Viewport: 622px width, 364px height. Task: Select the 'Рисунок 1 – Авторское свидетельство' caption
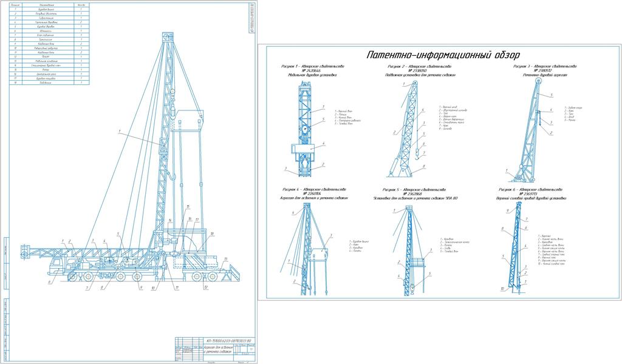(x=313, y=67)
